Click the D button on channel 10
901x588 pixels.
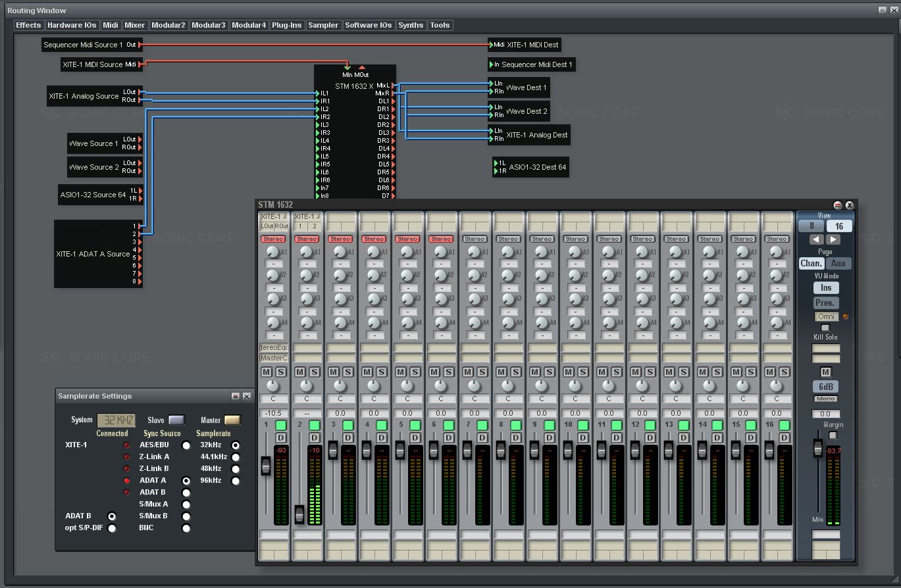(583, 438)
